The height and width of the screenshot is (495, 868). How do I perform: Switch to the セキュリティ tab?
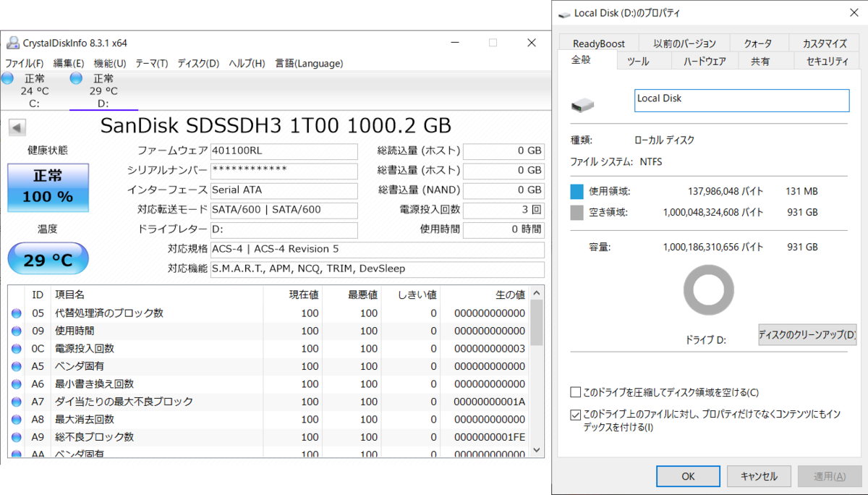click(x=827, y=62)
